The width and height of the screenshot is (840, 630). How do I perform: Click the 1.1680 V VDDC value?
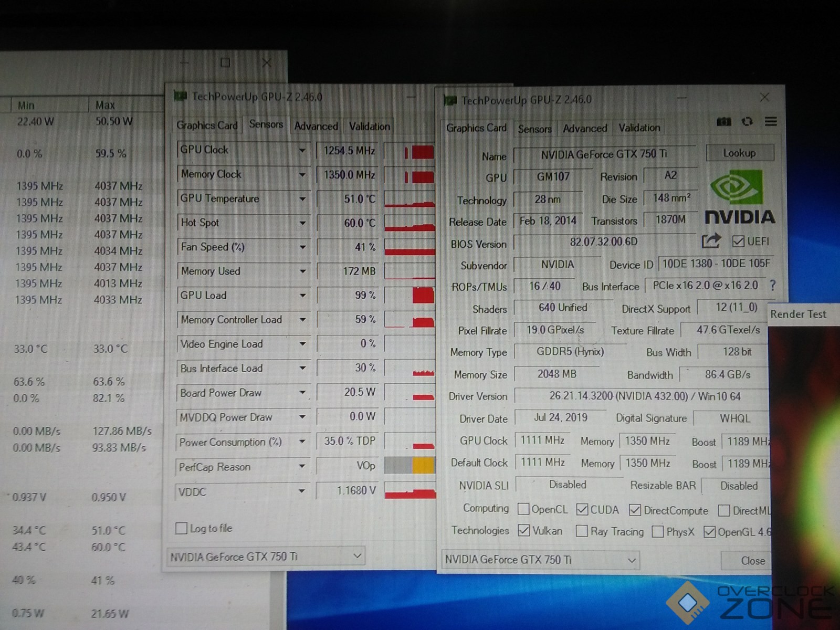point(348,490)
